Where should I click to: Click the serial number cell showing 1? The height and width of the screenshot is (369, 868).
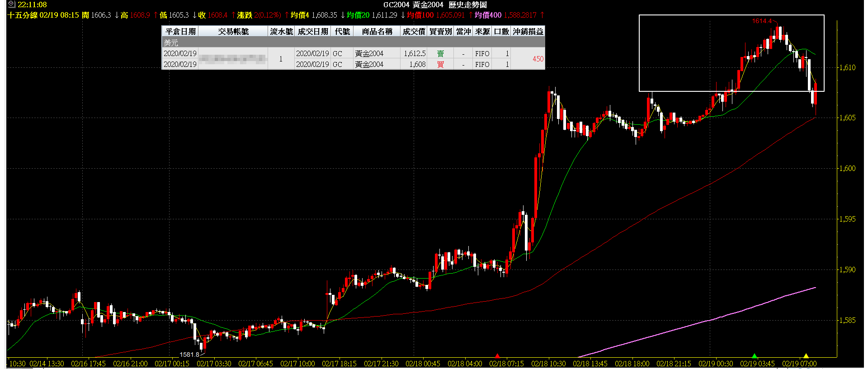(281, 59)
